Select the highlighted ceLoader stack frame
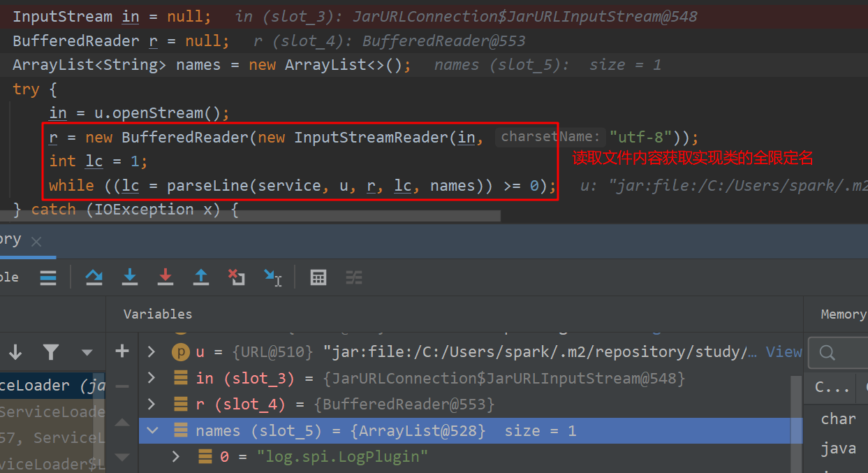Viewport: 868px width, 473px height. (x=52, y=386)
